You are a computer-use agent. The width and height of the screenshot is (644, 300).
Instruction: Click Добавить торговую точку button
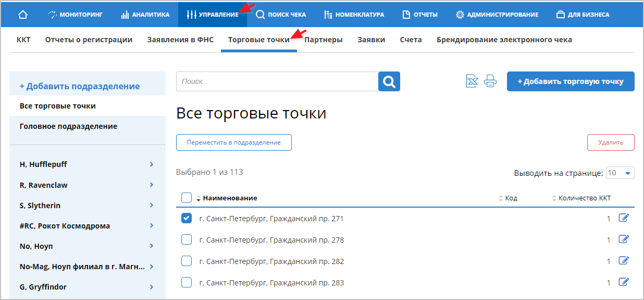coord(570,81)
